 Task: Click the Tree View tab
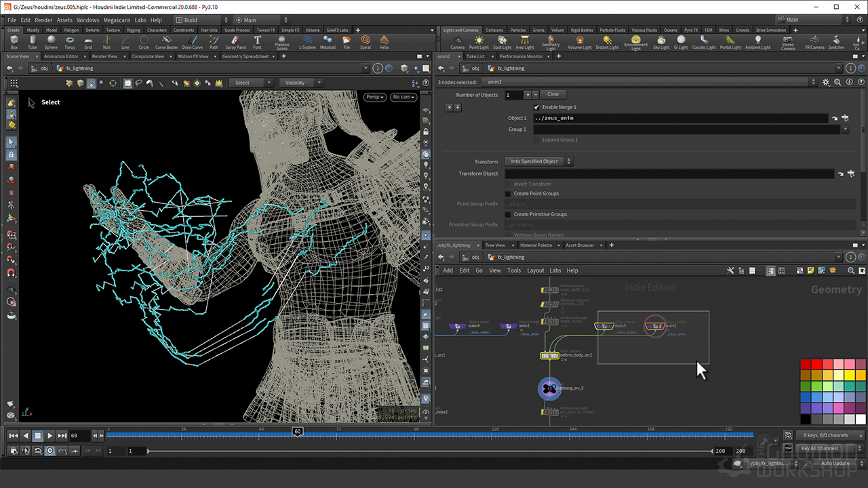(x=495, y=245)
